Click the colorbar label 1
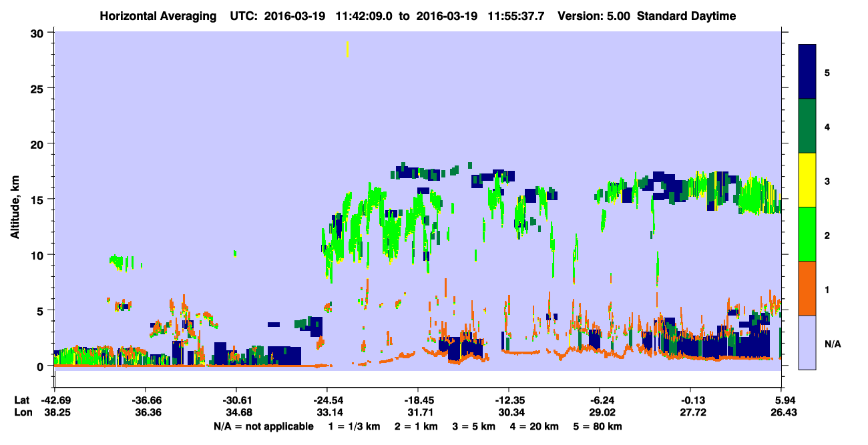The height and width of the screenshot is (445, 868). click(x=827, y=289)
